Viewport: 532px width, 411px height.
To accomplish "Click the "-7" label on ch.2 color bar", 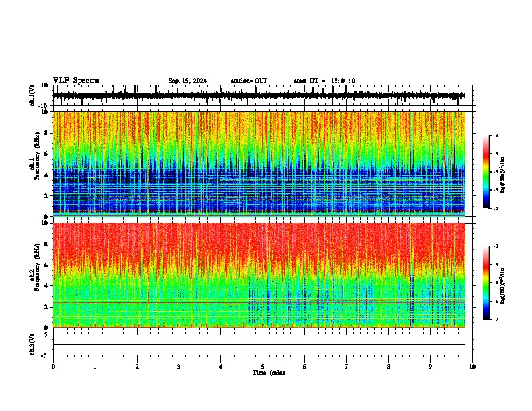I will tap(495, 319).
